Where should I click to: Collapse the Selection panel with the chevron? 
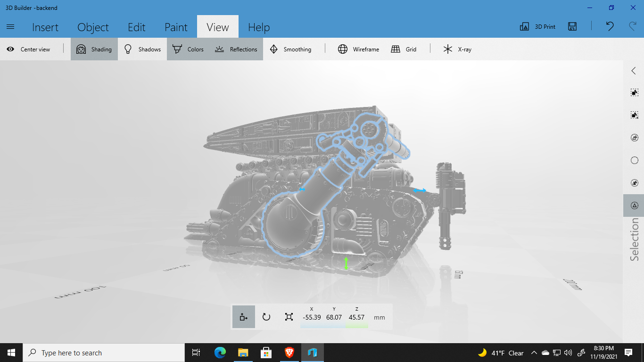634,71
